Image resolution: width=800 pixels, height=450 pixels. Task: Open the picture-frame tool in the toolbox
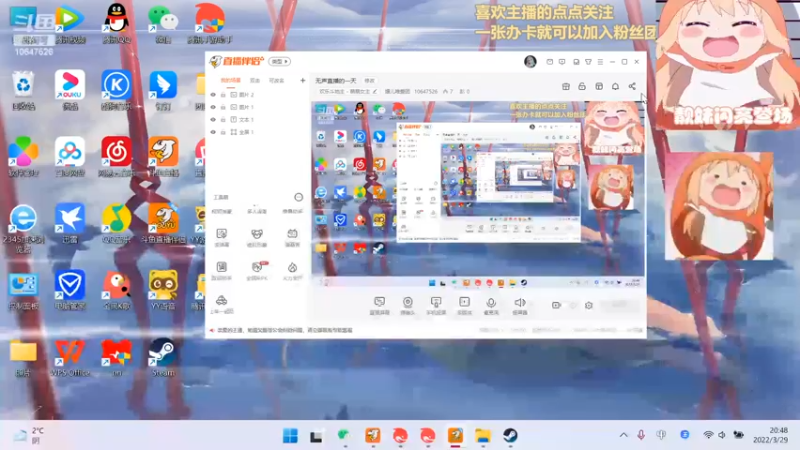[x=221, y=238]
